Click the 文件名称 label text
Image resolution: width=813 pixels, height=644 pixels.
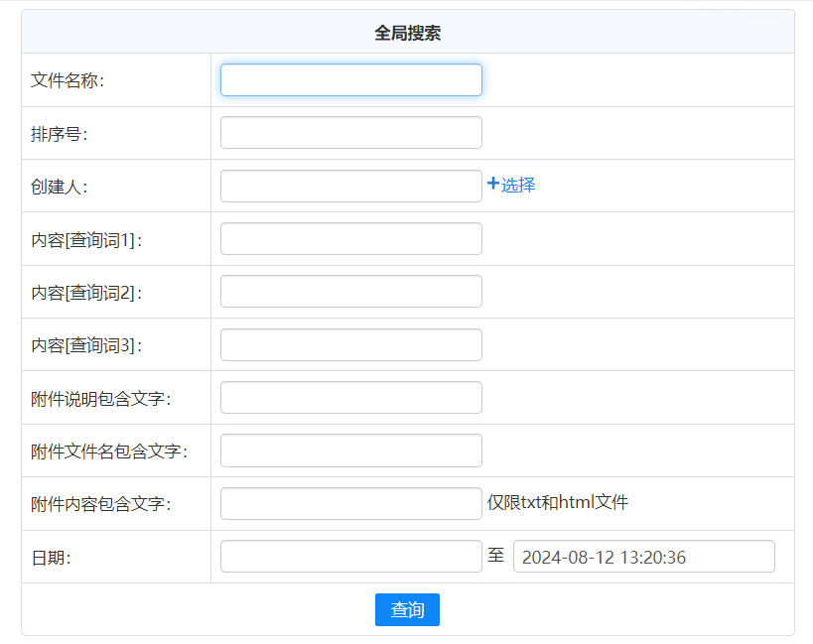[68, 81]
